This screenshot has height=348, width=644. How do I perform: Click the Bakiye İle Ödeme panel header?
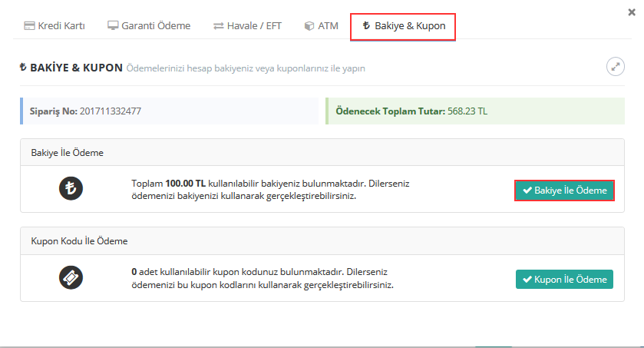[68, 153]
